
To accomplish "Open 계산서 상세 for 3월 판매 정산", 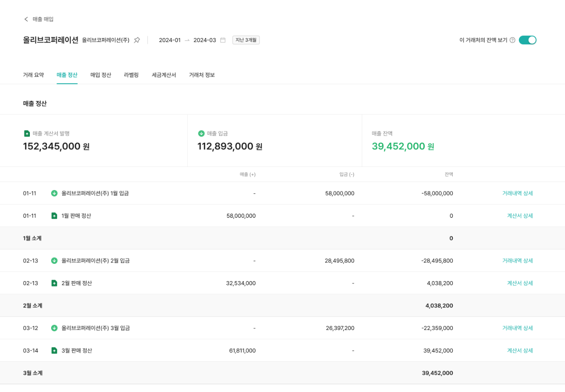I will click(x=520, y=351).
